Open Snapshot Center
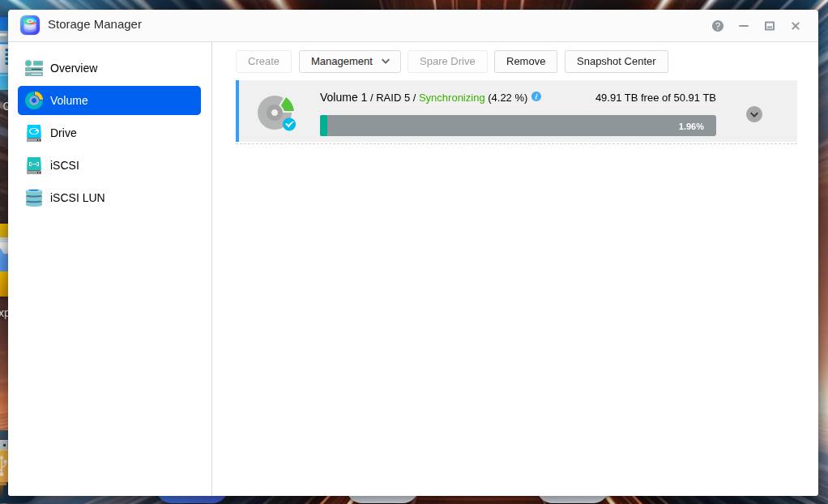The height and width of the screenshot is (504, 828). point(617,62)
